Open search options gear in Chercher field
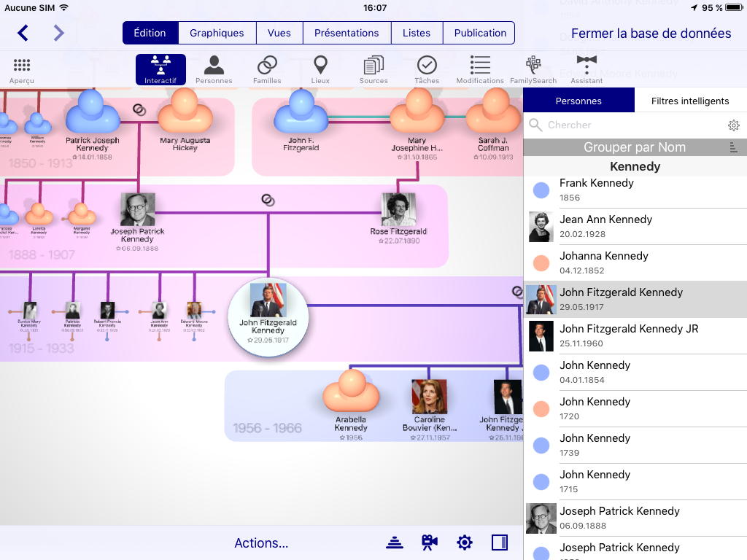Screen dimensions: 747x560 pos(734,125)
